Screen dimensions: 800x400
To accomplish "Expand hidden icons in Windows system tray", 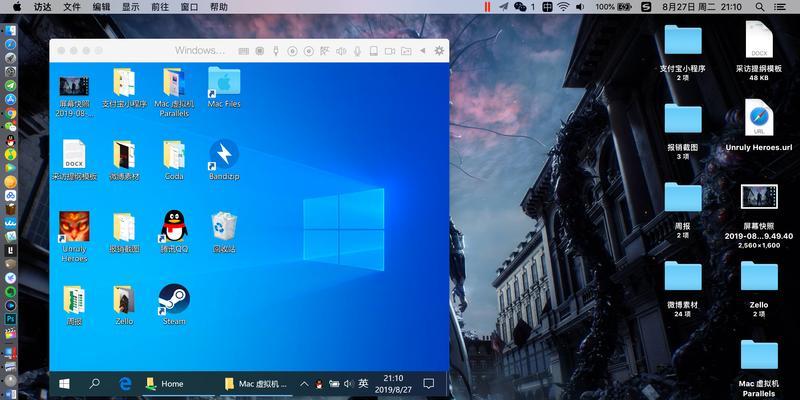I will coord(304,384).
